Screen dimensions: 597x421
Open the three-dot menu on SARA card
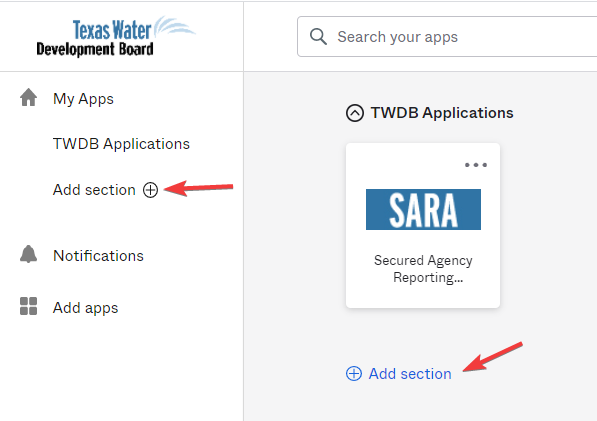pyautogui.click(x=476, y=165)
